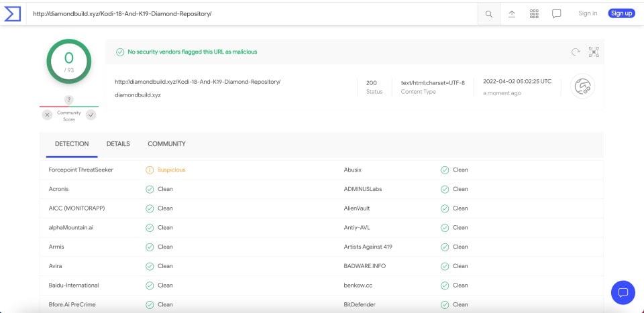Image resolution: width=644 pixels, height=313 pixels.
Task: Vote harmless with the checkmark community button
Action: coord(91,115)
